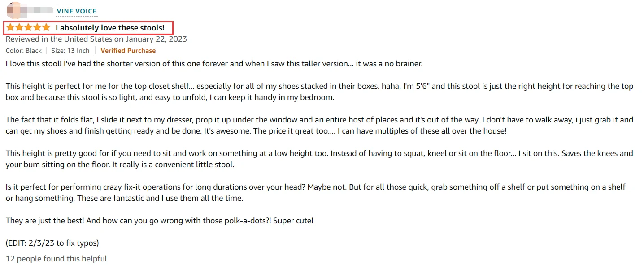The image size is (644, 265).
Task: Click the second rating star
Action: 19,28
